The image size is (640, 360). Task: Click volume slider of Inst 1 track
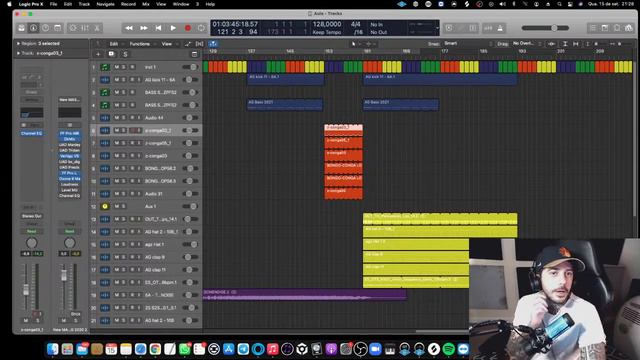190,67
